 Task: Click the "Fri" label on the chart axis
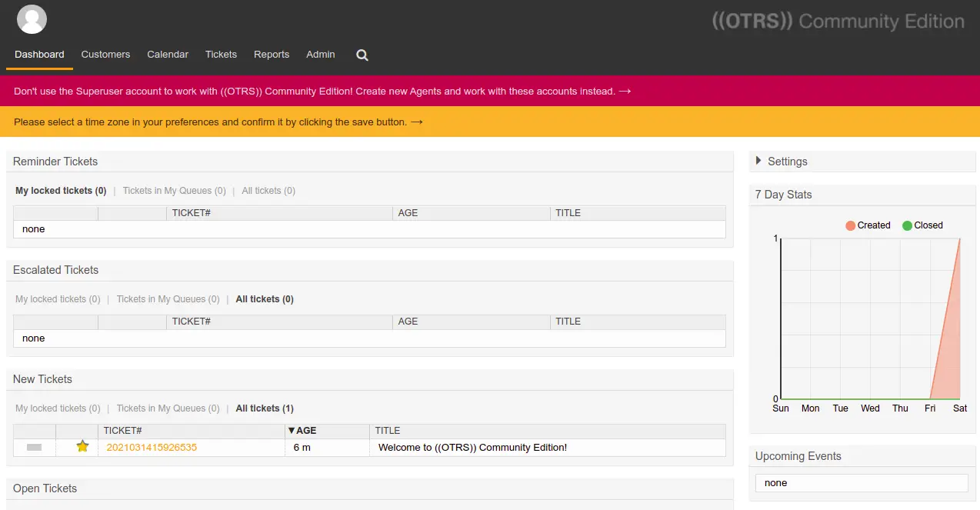(x=930, y=408)
